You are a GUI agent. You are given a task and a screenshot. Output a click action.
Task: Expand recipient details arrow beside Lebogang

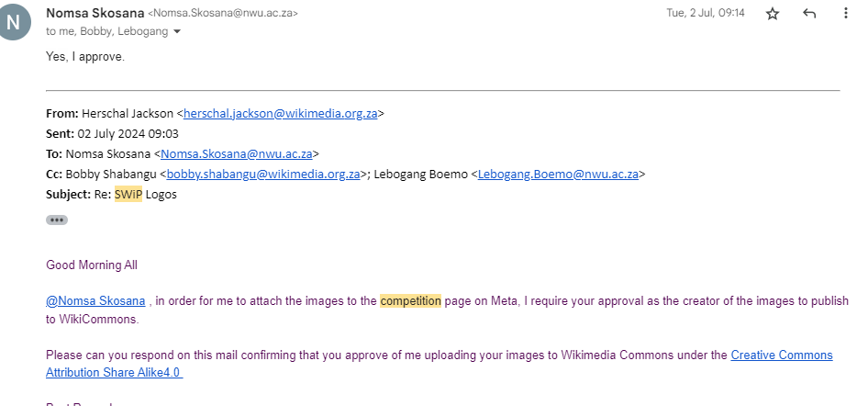[x=177, y=31]
